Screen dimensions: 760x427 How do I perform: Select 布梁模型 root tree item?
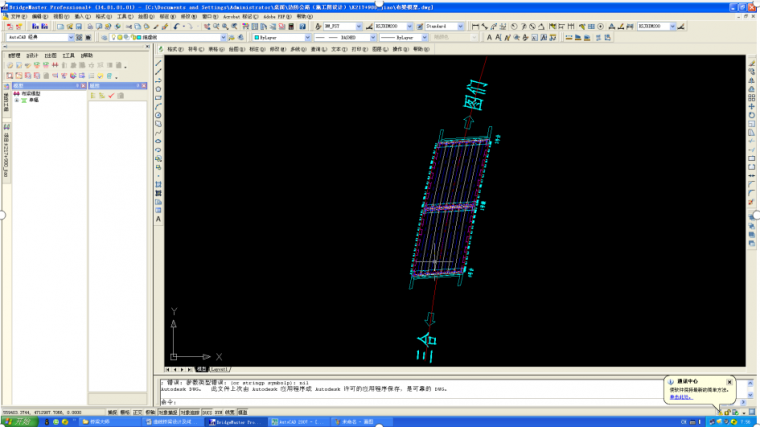click(30, 94)
